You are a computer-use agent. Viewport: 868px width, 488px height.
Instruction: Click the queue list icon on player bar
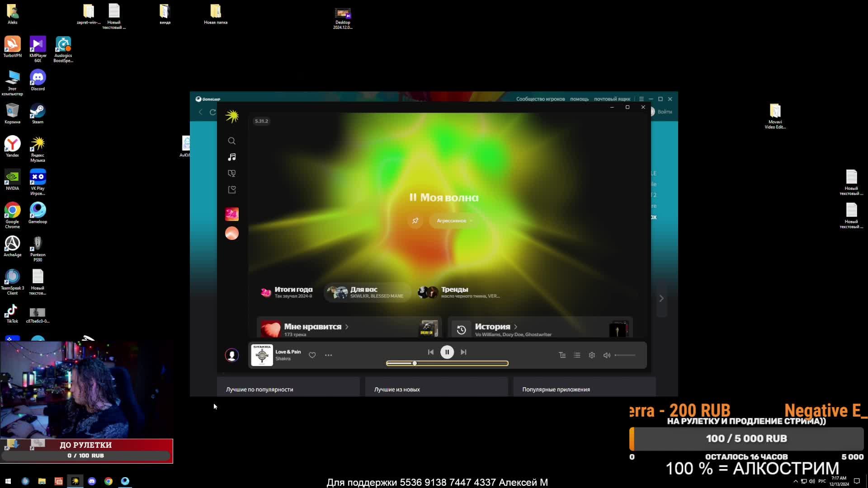[x=576, y=355]
